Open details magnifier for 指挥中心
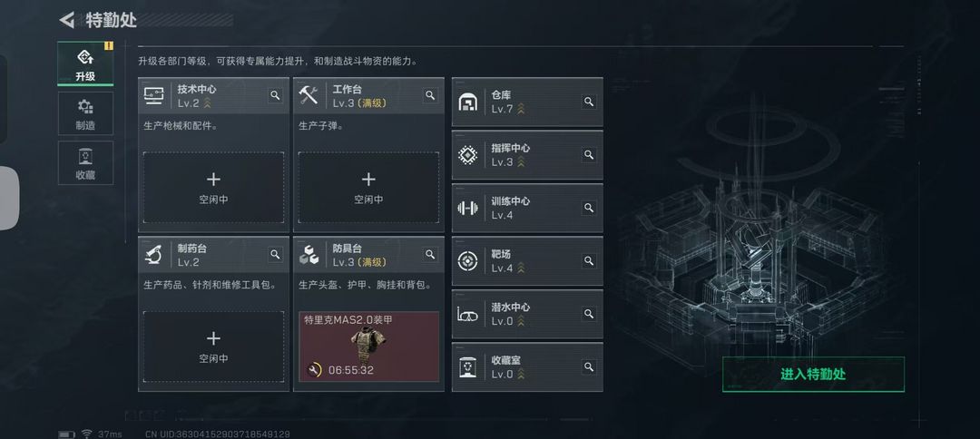 point(589,154)
